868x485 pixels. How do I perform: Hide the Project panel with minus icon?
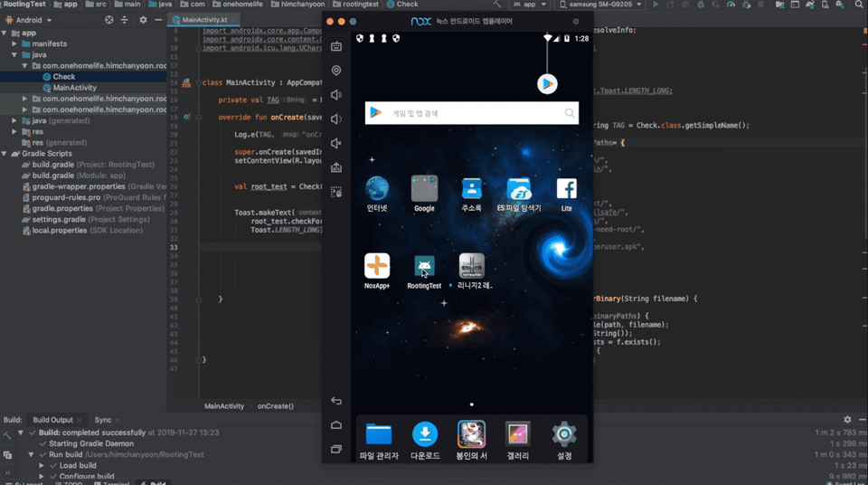(158, 20)
